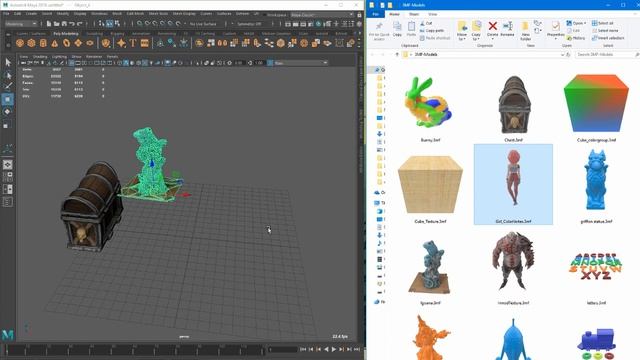Open the Maya Workspace dropdown
The height and width of the screenshot is (360, 640).
tap(322, 15)
